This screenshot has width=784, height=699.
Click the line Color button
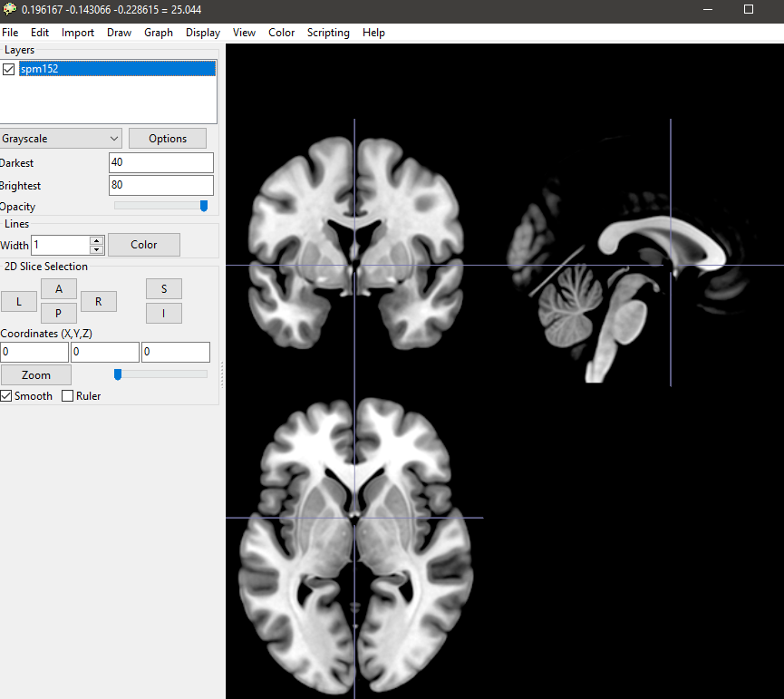tap(143, 245)
